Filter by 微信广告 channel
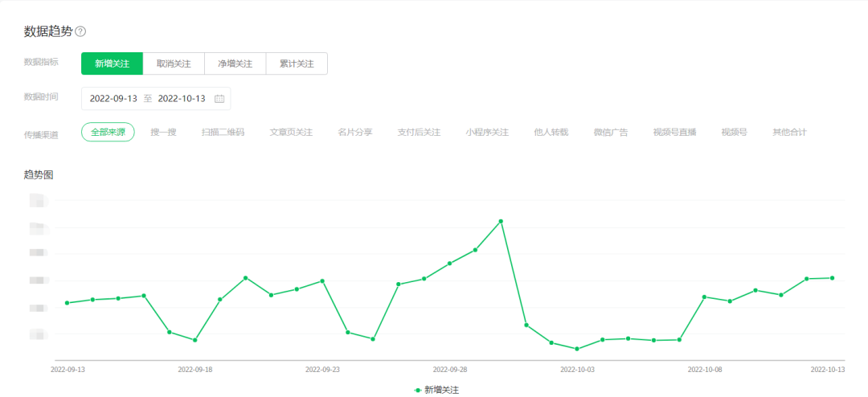Viewport: 868px width, 397px height. click(611, 133)
